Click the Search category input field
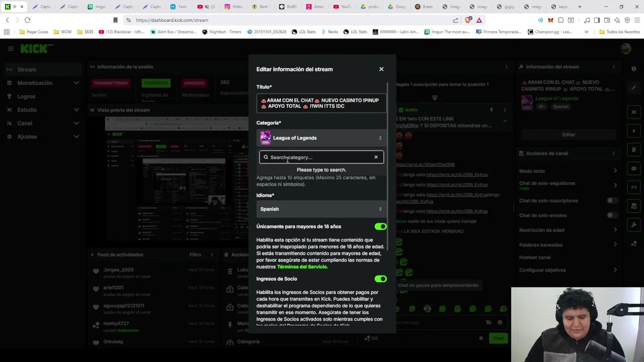This screenshot has height=362, width=644. (321, 157)
